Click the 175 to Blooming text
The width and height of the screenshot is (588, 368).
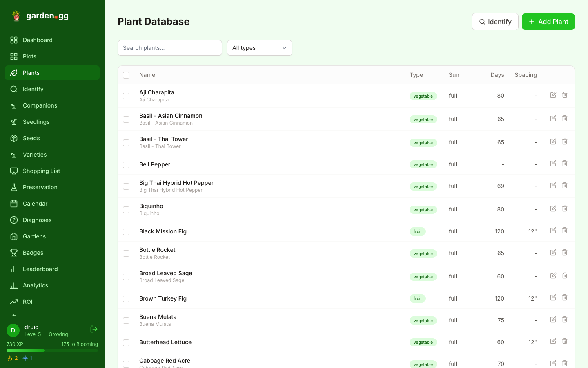tap(80, 344)
